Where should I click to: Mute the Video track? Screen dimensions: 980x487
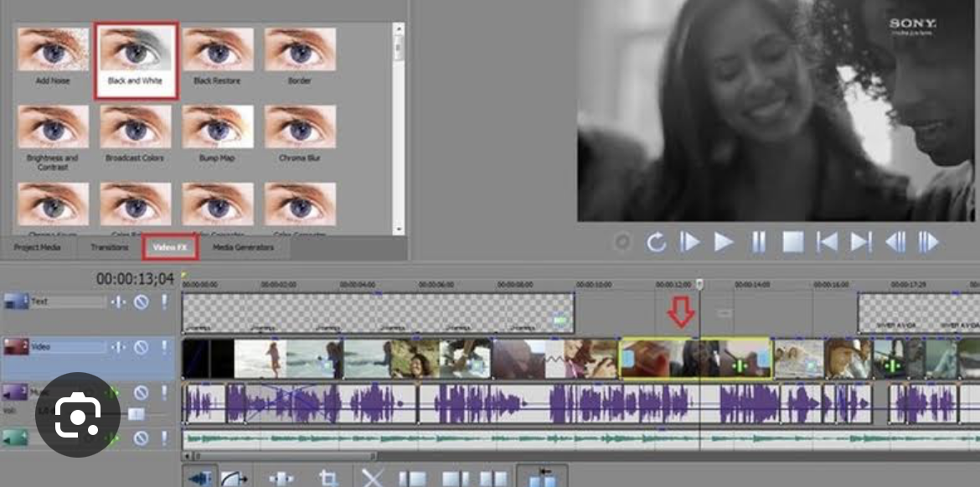142,348
